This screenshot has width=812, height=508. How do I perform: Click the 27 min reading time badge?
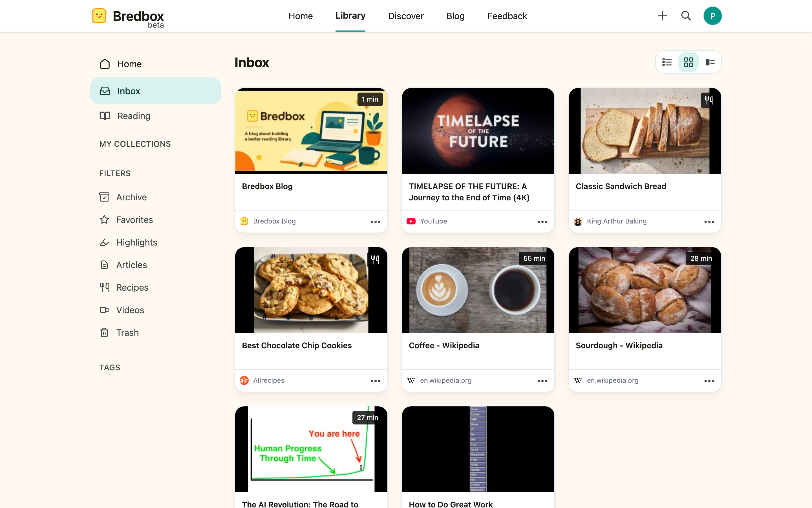[367, 418]
